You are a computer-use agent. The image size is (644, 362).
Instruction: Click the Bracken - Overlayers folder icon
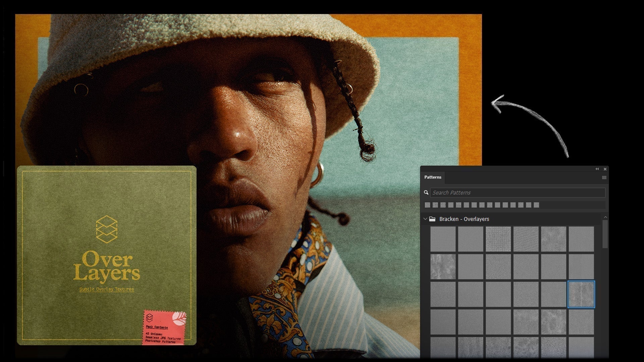pos(432,219)
